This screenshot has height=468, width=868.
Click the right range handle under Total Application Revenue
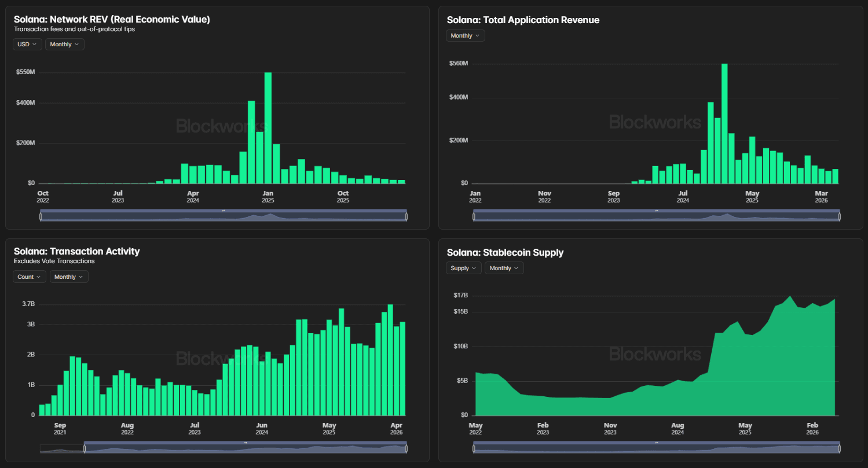pyautogui.click(x=840, y=216)
